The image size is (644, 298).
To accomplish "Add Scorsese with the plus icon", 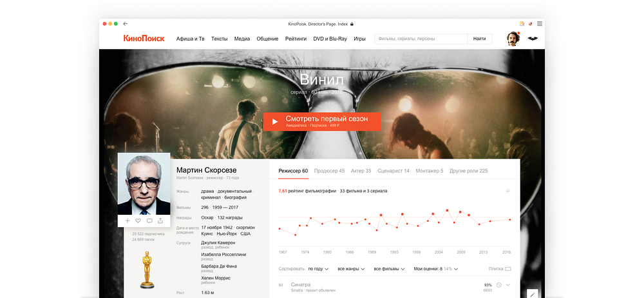I will click(x=128, y=221).
